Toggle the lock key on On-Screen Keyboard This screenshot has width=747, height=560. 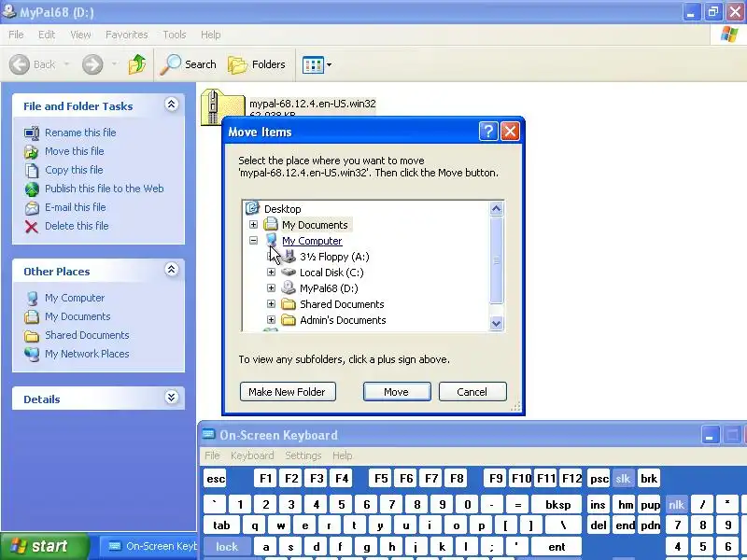tap(227, 547)
